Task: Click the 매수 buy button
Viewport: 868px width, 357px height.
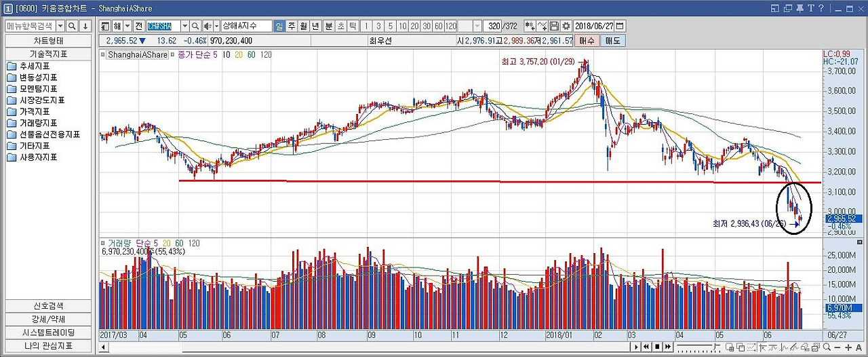Action: click(587, 41)
